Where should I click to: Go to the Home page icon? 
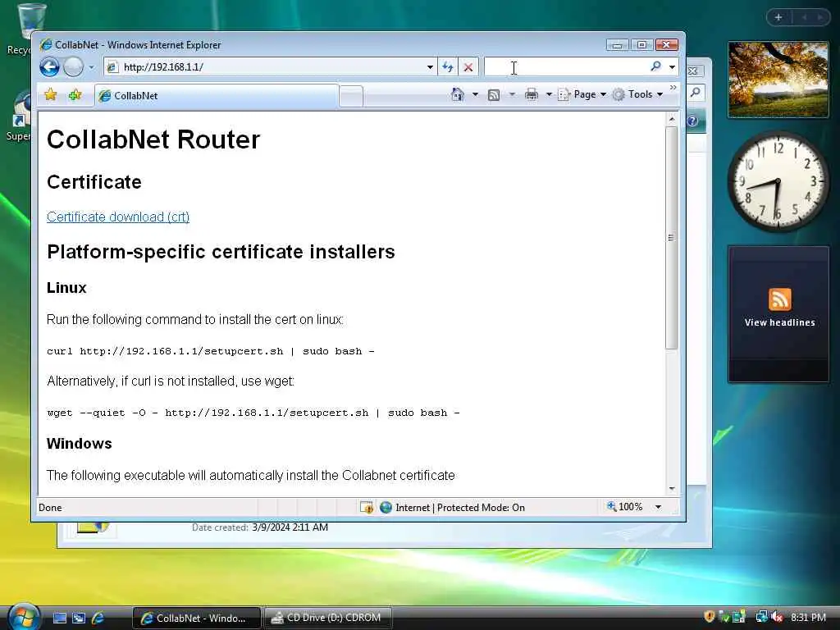(458, 95)
